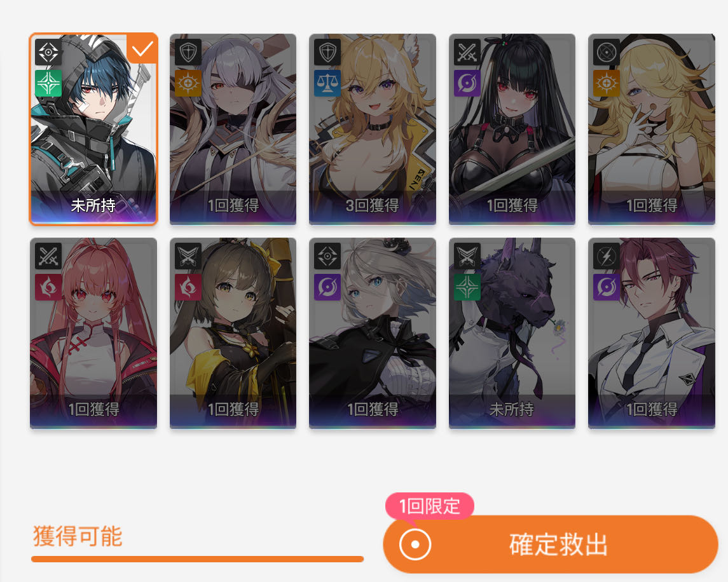This screenshot has width=728, height=582.
Task: Uncheck the orange checkmark on selected card
Action: pyautogui.click(x=142, y=49)
